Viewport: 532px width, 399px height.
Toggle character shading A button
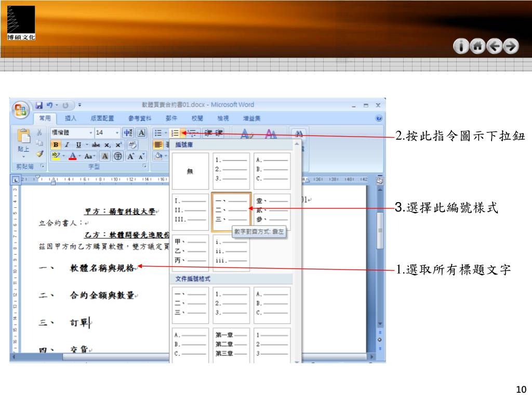105,156
